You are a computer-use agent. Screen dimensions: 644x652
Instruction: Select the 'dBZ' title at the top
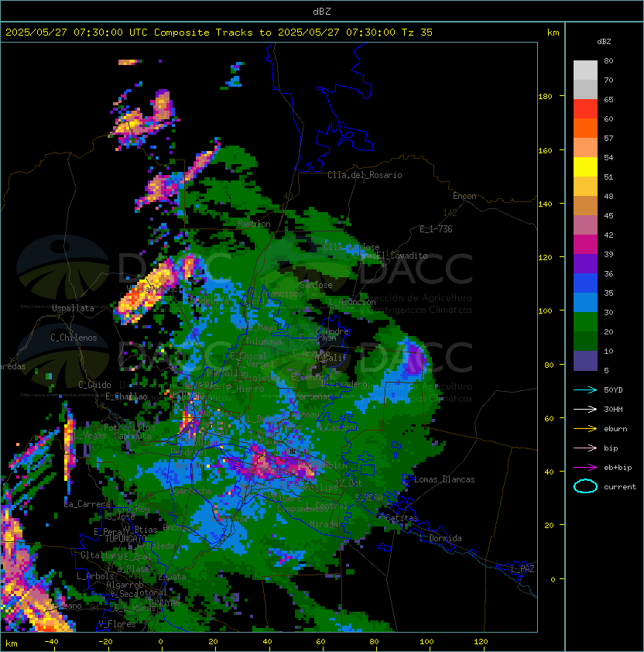[322, 11]
